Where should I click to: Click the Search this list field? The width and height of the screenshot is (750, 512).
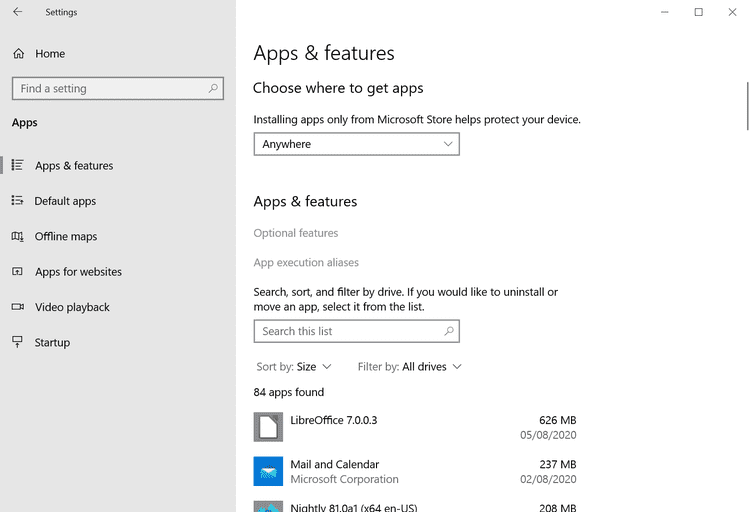click(x=357, y=331)
